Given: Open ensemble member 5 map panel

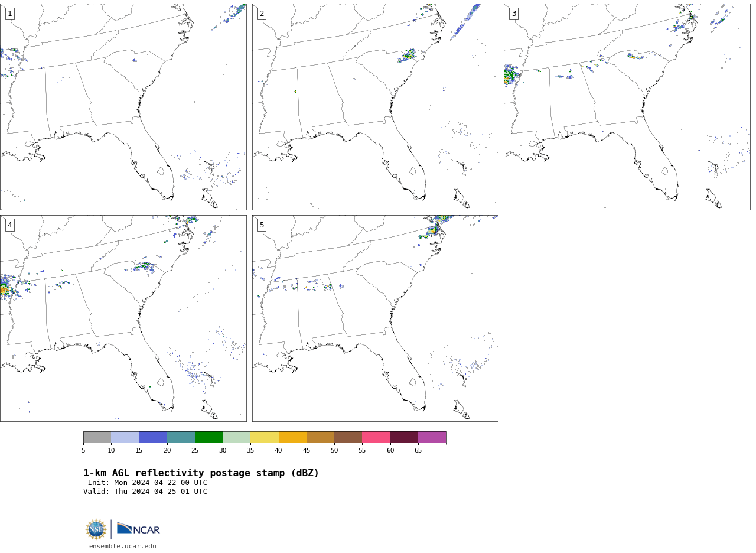Looking at the screenshot, I should tap(375, 318).
